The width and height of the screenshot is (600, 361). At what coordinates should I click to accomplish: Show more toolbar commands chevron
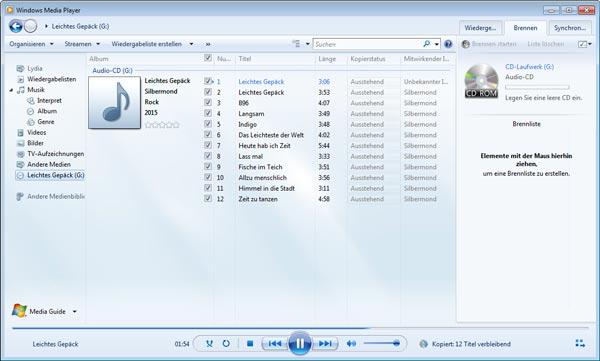[208, 44]
